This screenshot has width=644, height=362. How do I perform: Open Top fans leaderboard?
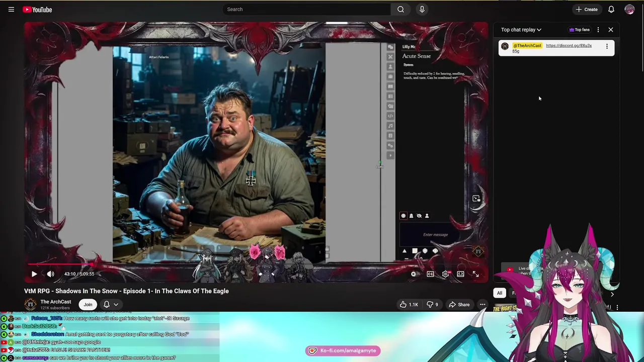(580, 30)
